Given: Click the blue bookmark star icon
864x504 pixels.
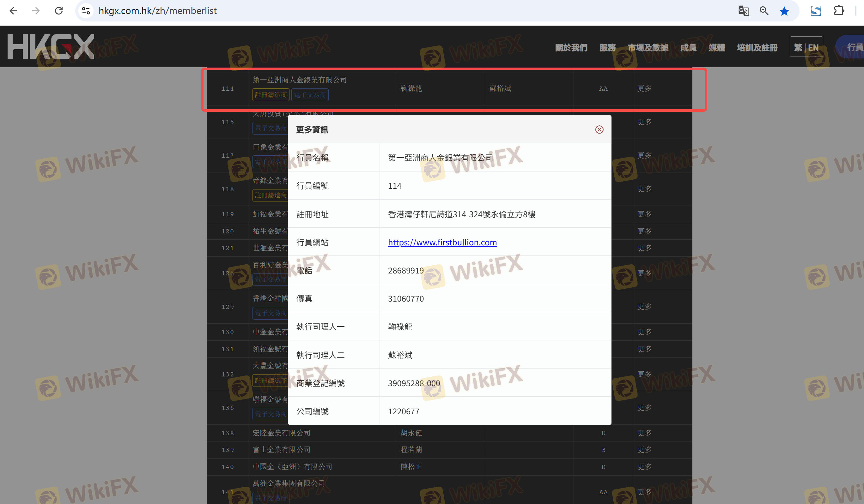Looking at the screenshot, I should click(784, 11).
